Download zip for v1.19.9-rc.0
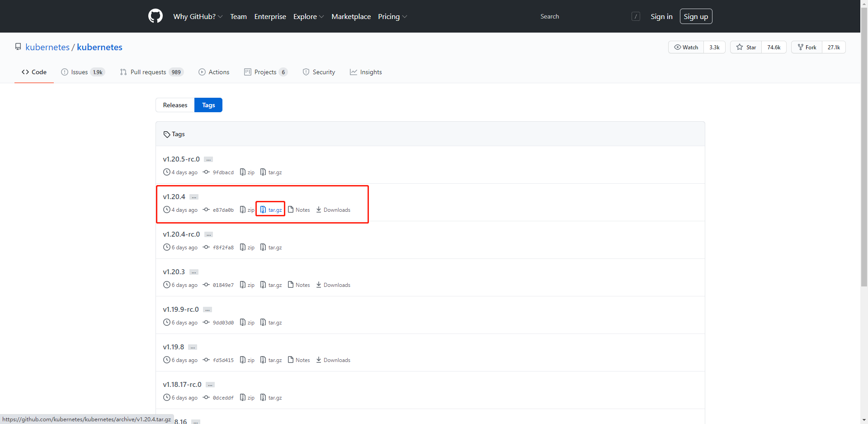 tap(247, 323)
